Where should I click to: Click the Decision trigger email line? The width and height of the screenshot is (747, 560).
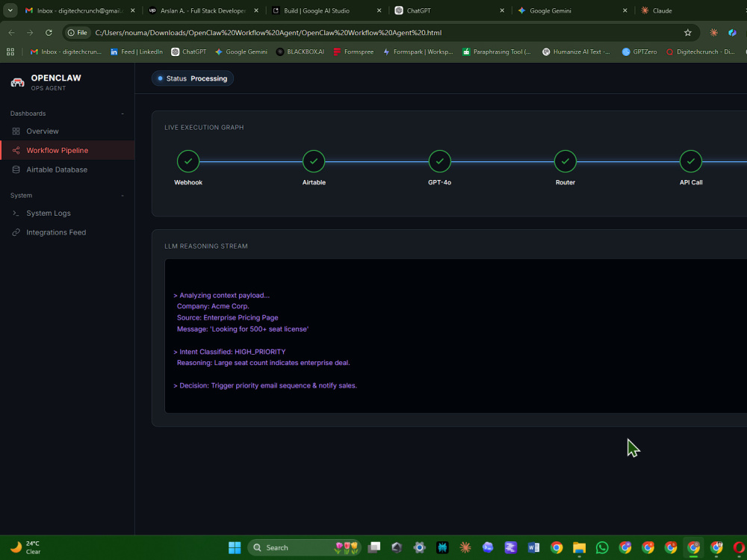(x=265, y=385)
